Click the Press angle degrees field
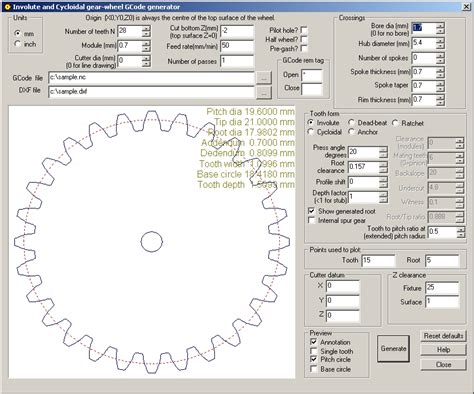The image size is (474, 394). click(x=364, y=152)
